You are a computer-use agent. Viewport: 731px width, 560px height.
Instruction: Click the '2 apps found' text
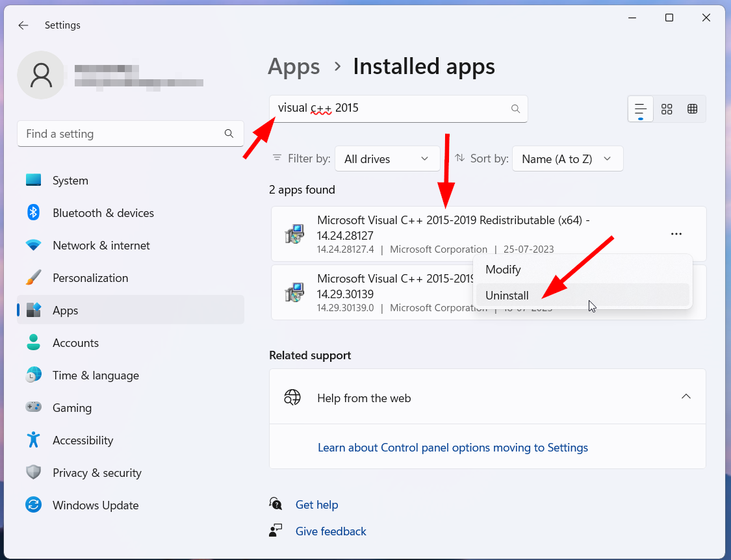pyautogui.click(x=302, y=190)
